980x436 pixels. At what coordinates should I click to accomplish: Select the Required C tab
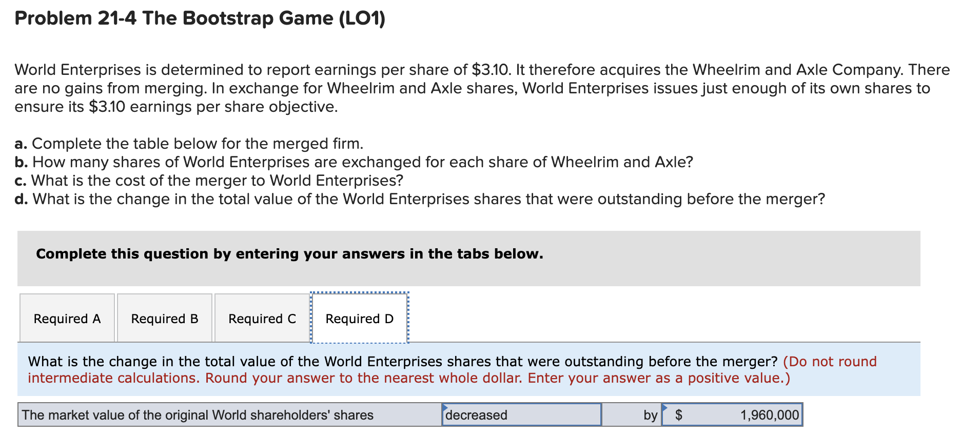[x=261, y=318]
